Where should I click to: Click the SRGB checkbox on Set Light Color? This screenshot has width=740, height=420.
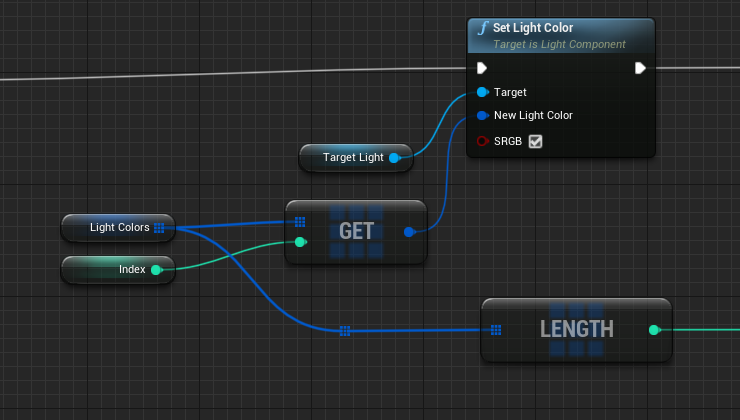point(535,141)
